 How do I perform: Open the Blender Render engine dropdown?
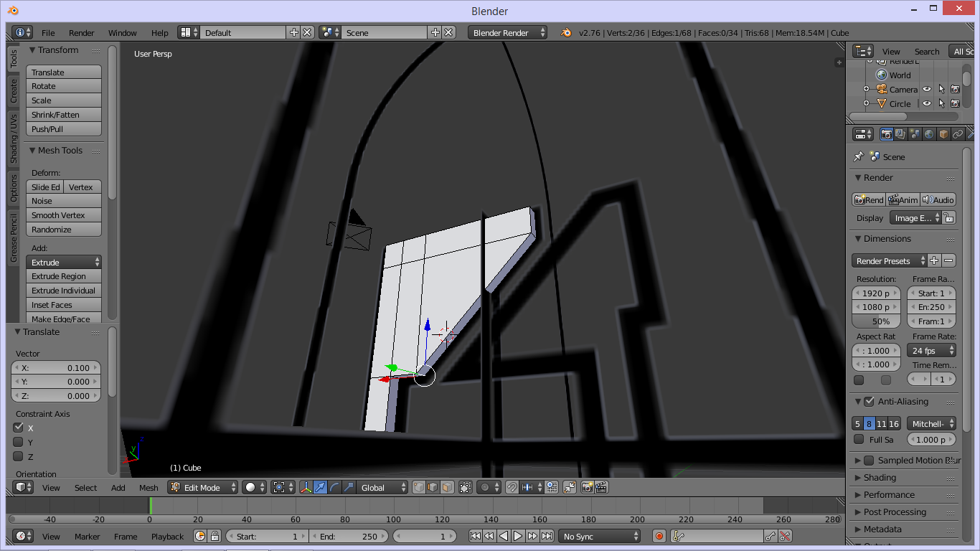tap(508, 32)
